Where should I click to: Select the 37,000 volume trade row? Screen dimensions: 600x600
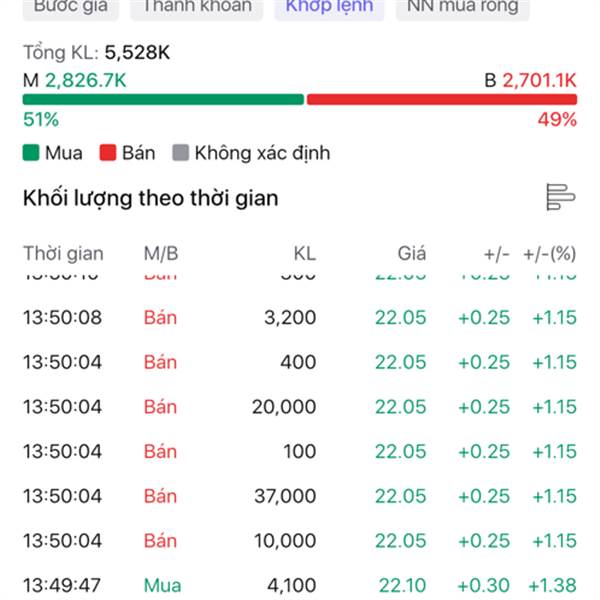(x=300, y=496)
